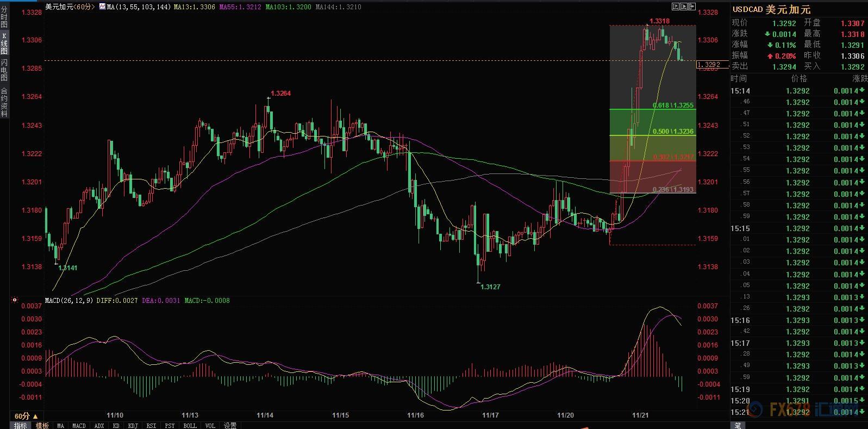Click the 现价 value 1.3292
The image size is (868, 429).
pos(784,23)
